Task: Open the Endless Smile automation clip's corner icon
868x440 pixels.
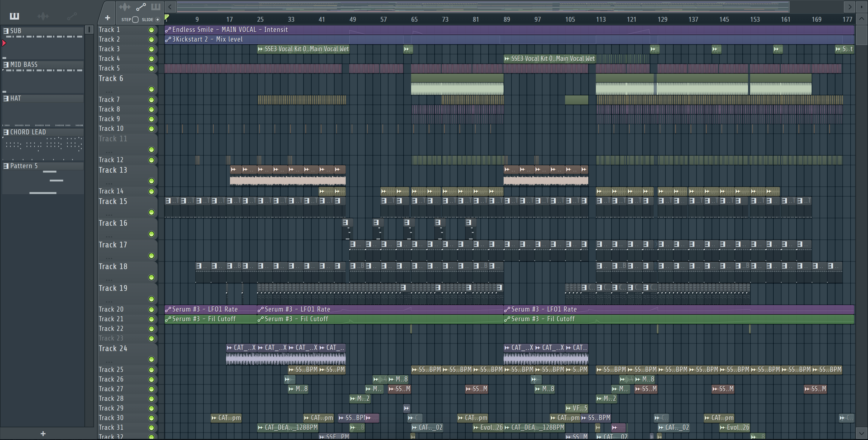Action: pyautogui.click(x=168, y=30)
